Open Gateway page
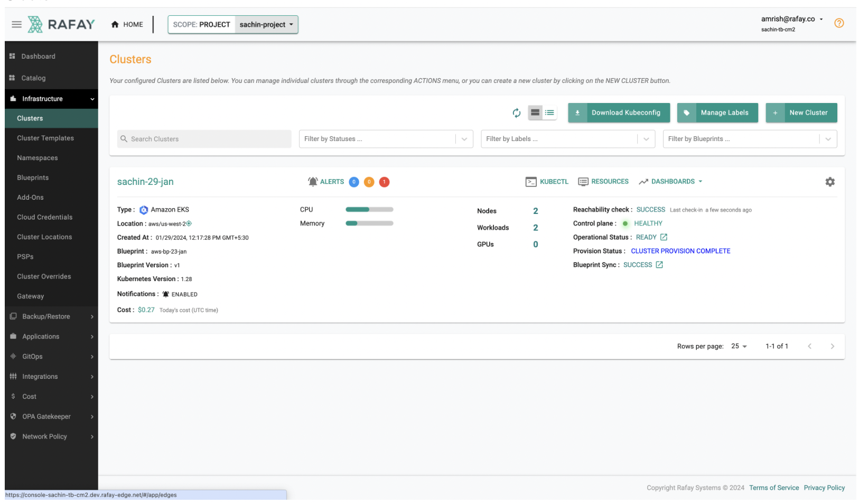 tap(51, 296)
